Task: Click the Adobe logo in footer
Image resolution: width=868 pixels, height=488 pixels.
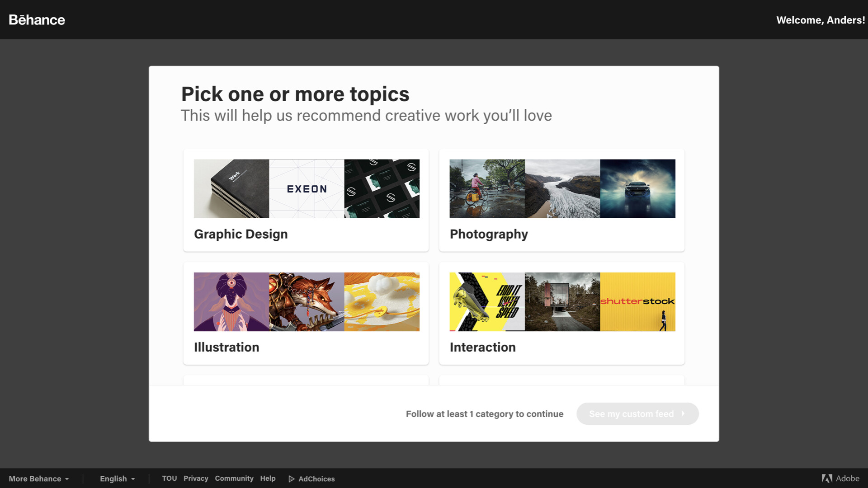Action: (x=840, y=479)
